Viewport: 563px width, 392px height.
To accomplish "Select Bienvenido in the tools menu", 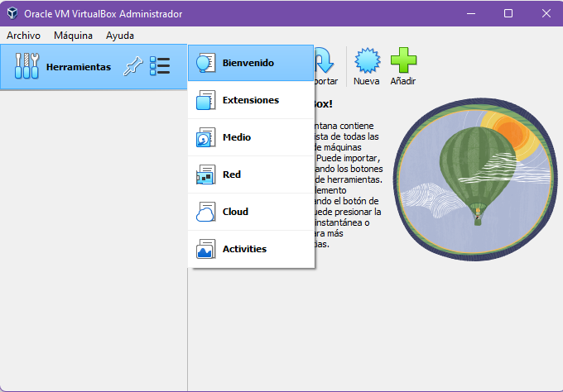I will (251, 63).
